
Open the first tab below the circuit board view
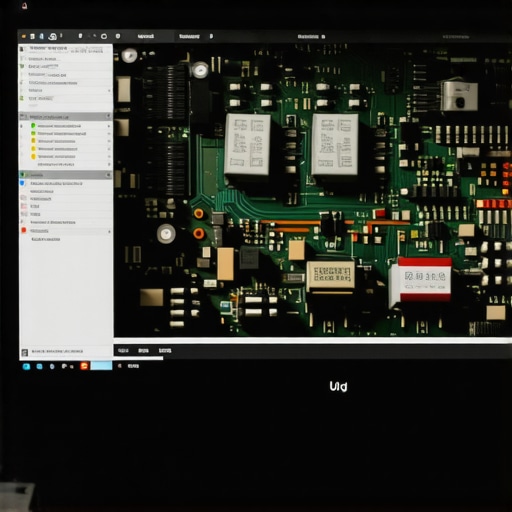[x=123, y=351]
